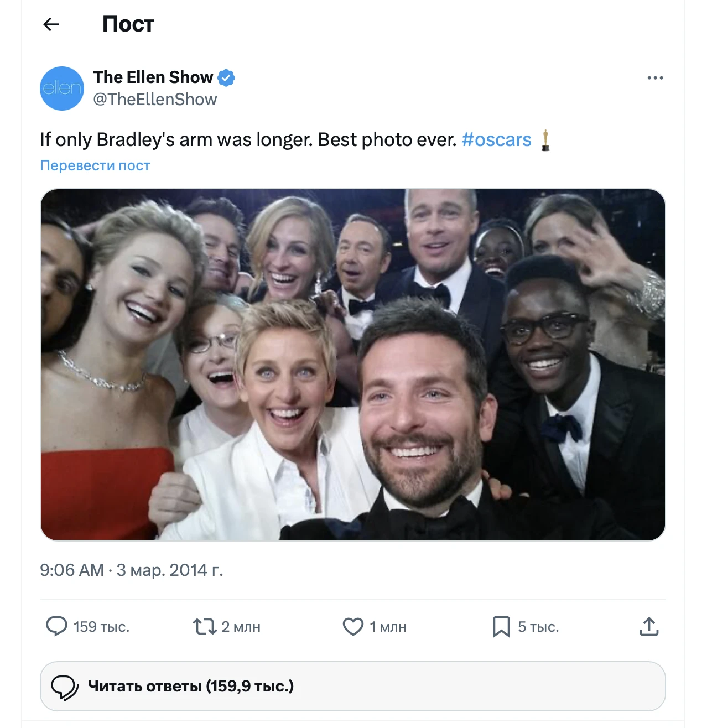Image resolution: width=707 pixels, height=728 pixels.
Task: Click the display name The Ellen Show
Action: click(153, 77)
